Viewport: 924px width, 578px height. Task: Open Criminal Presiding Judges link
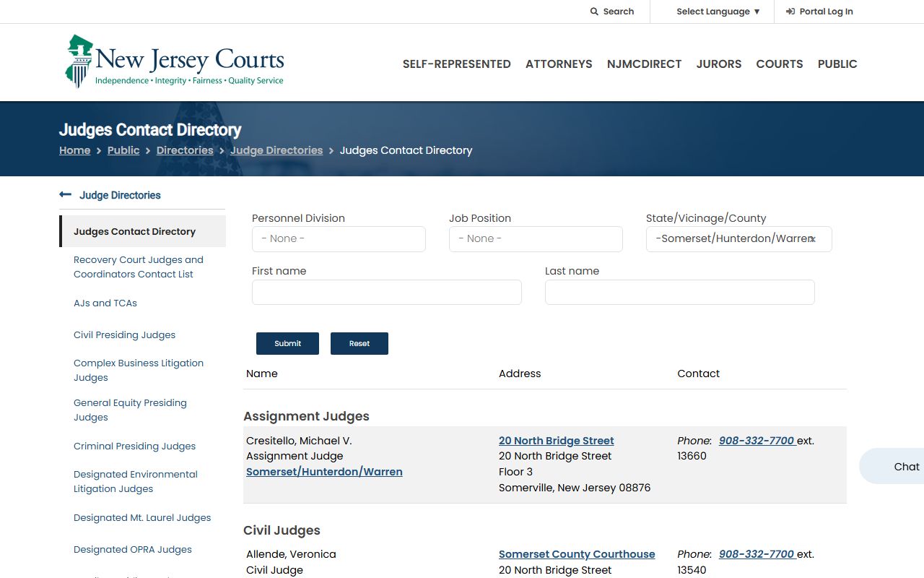coord(135,446)
